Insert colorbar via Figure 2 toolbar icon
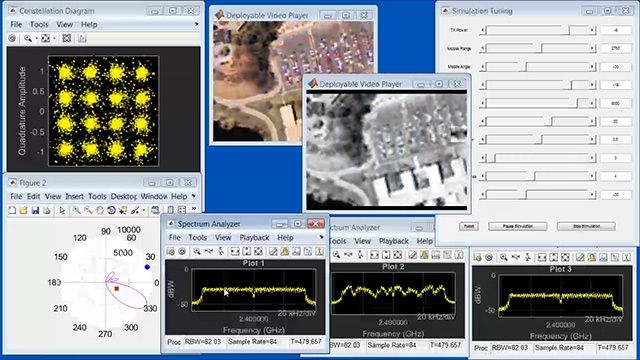This screenshot has width=640, height=360. coord(170,210)
